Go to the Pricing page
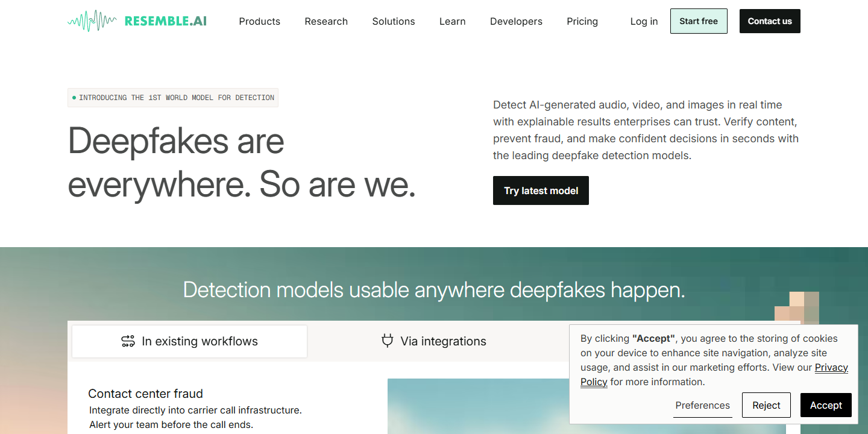868x434 pixels. click(582, 21)
